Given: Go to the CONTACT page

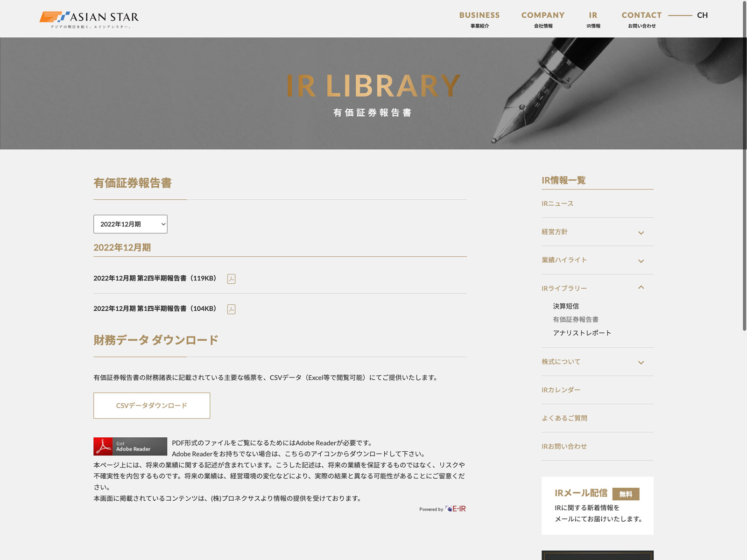Looking at the screenshot, I should point(641,19).
